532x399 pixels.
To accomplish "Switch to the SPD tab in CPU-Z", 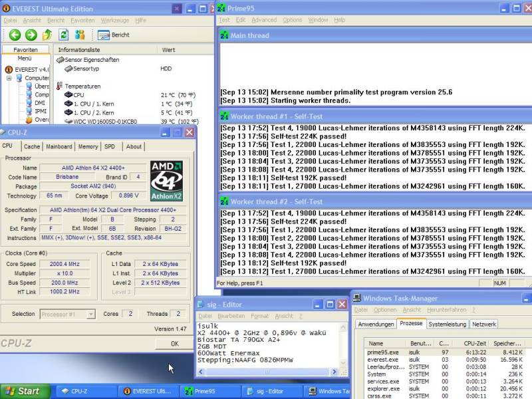I will (x=110, y=146).
